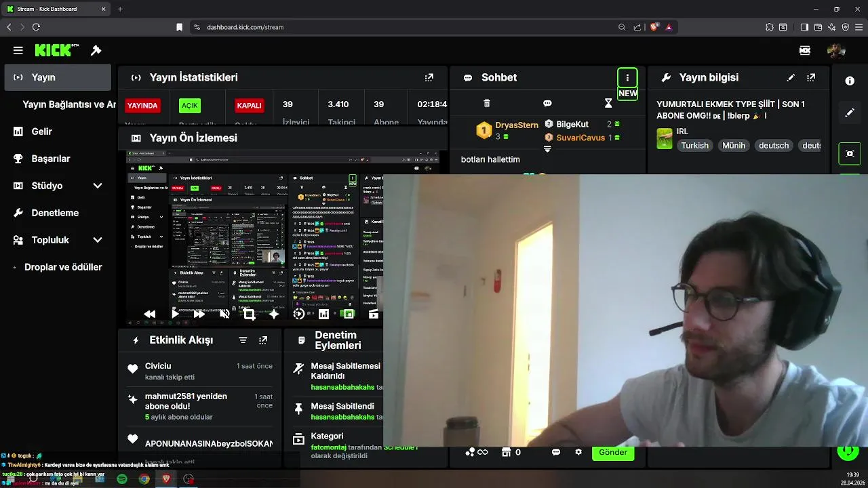Open filter icon in Etkinlik Akışı

pyautogui.click(x=243, y=340)
